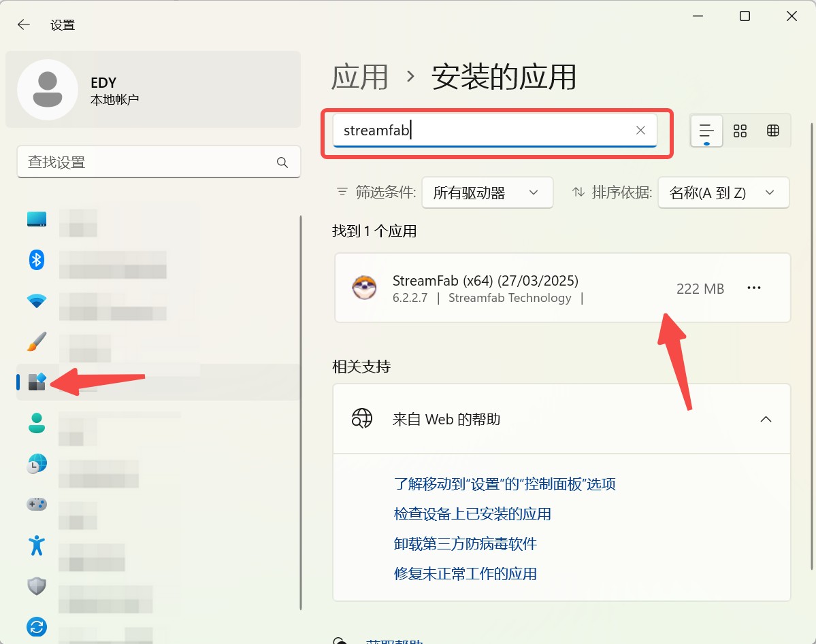The image size is (816, 644).
Task: Open the Wi-Fi network sidebar icon
Action: tap(37, 301)
